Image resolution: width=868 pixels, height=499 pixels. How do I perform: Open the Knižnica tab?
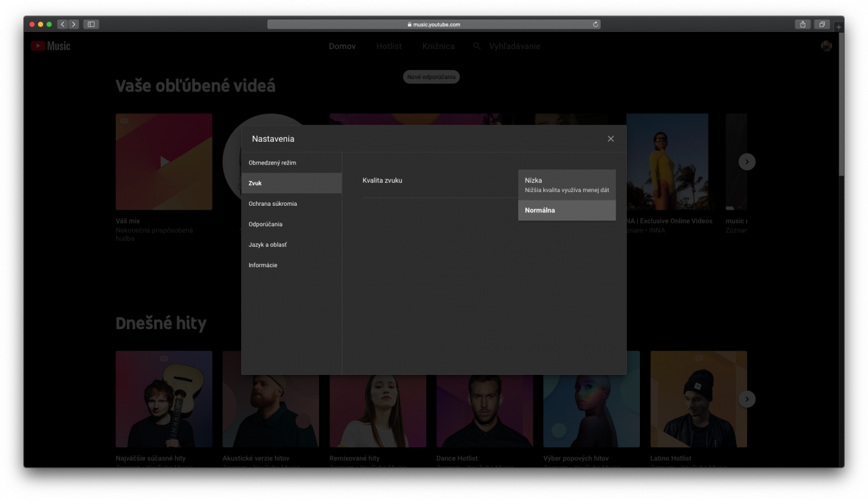click(x=439, y=46)
